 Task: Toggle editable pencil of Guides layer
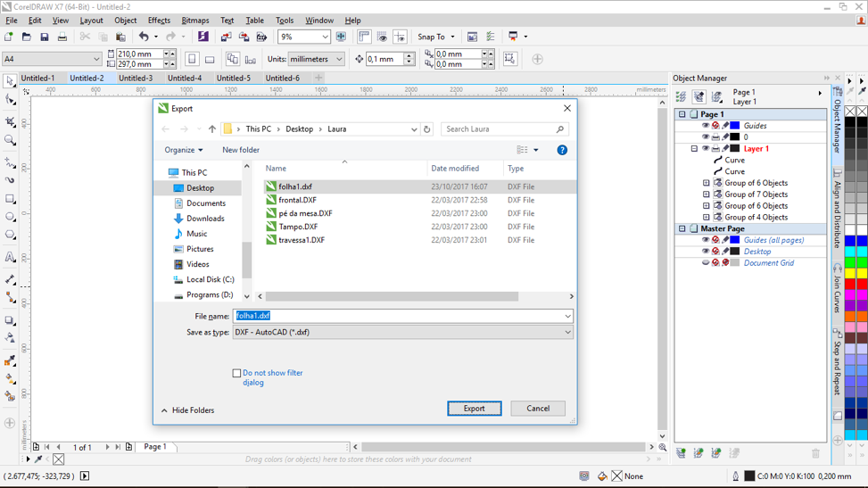point(725,126)
